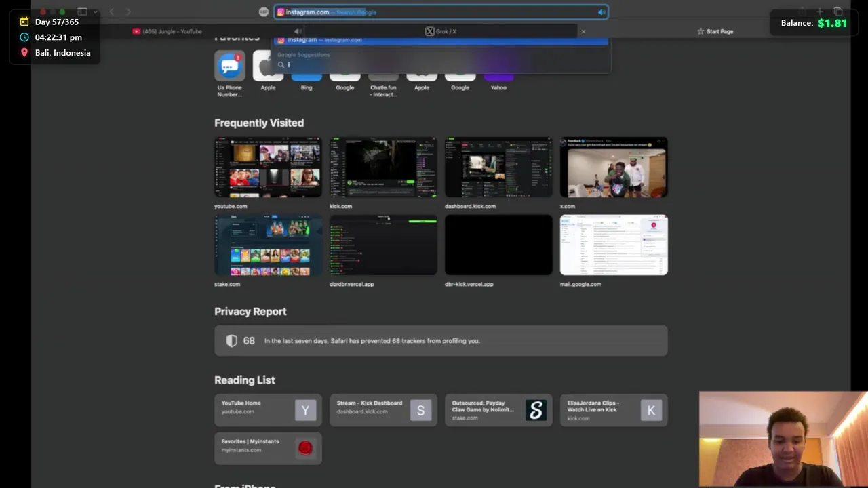
Task: Click the youtube.com frequently visited thumbnail
Action: click(x=269, y=167)
